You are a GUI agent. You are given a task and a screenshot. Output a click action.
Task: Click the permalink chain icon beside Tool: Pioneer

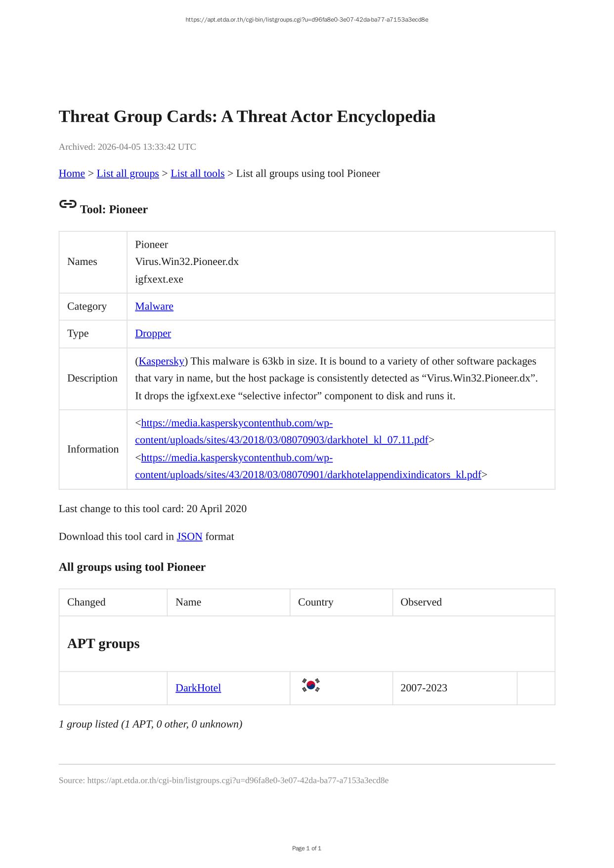[68, 204]
